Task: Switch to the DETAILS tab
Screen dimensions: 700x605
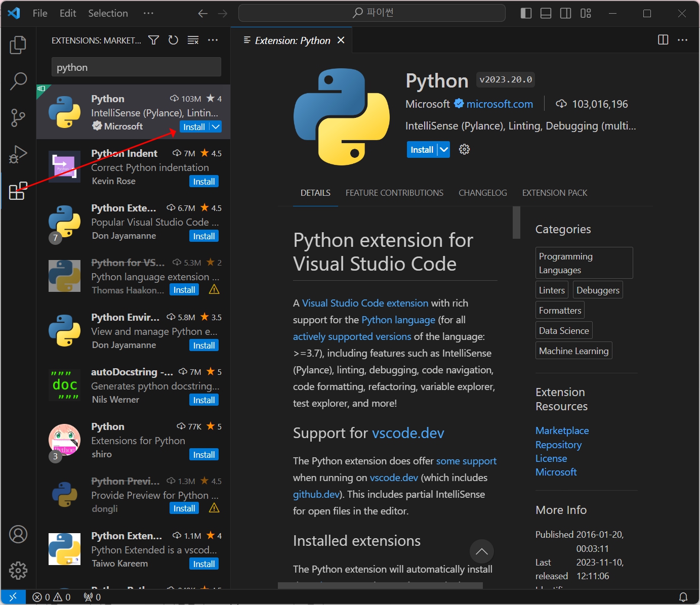Action: click(315, 193)
